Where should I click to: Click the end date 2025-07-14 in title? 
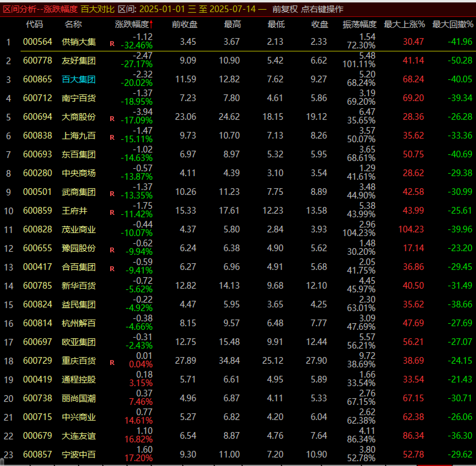coord(233,9)
